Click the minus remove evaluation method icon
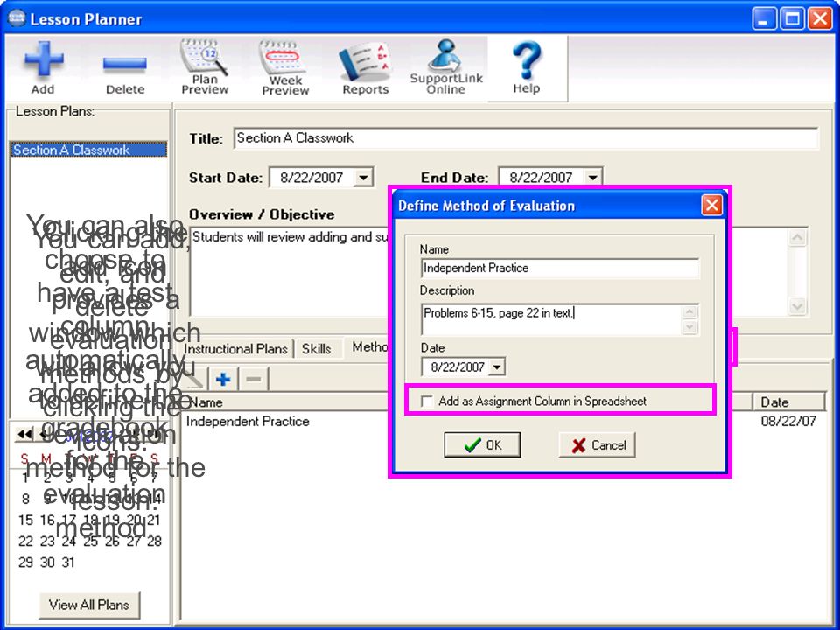The height and width of the screenshot is (630, 840). coord(254,379)
